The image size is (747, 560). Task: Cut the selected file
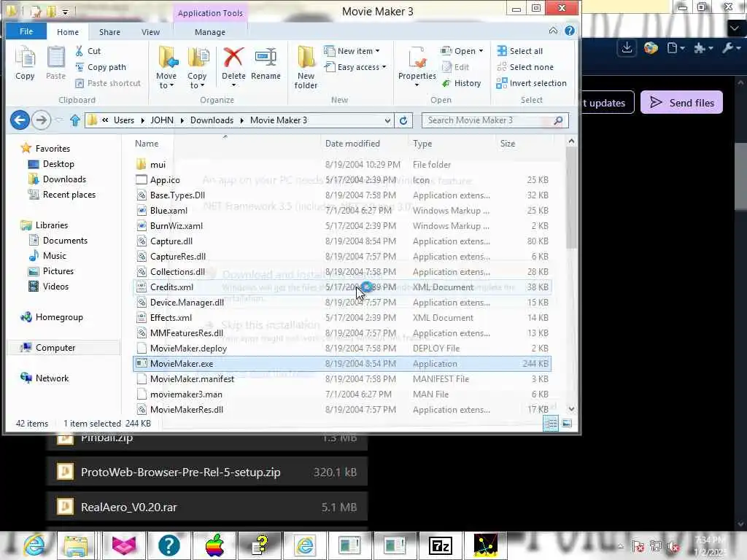tap(88, 51)
